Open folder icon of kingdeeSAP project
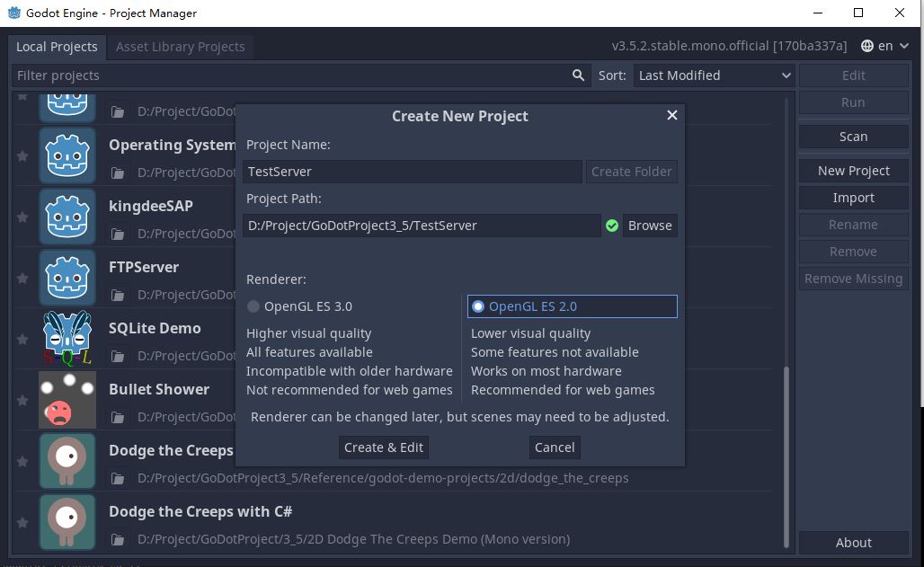This screenshot has height=567, width=924. click(x=118, y=235)
